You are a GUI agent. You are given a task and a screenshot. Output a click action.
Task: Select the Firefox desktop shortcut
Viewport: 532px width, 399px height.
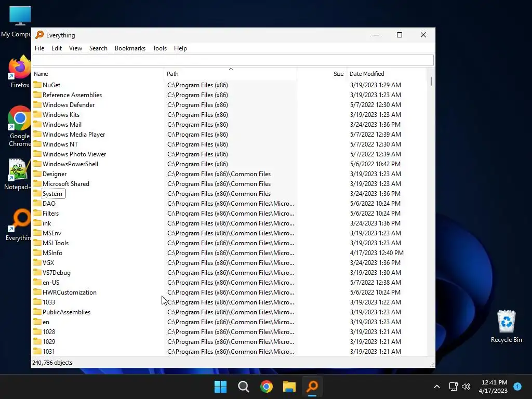[19, 72]
